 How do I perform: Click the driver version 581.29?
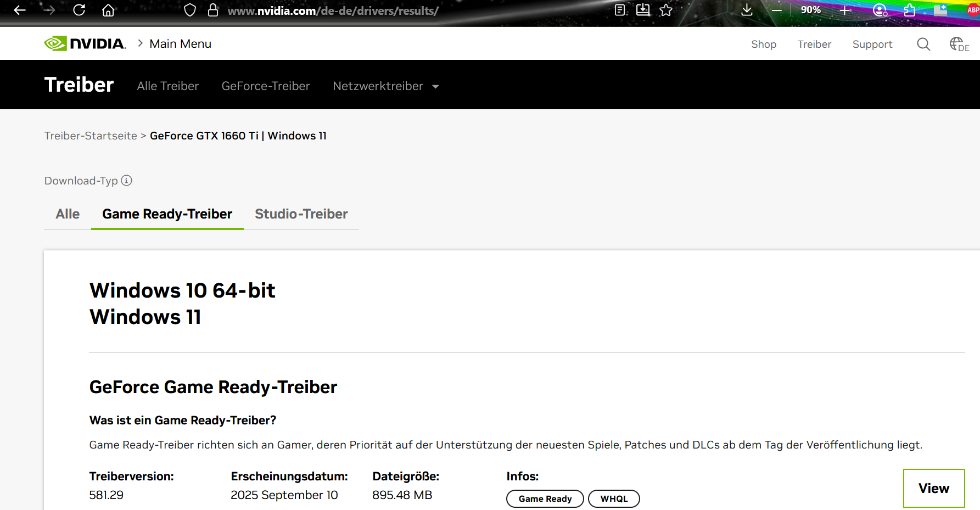point(107,495)
